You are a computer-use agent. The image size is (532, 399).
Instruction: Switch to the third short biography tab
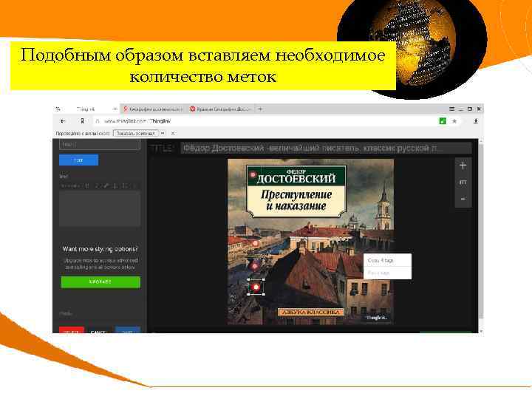point(220,109)
